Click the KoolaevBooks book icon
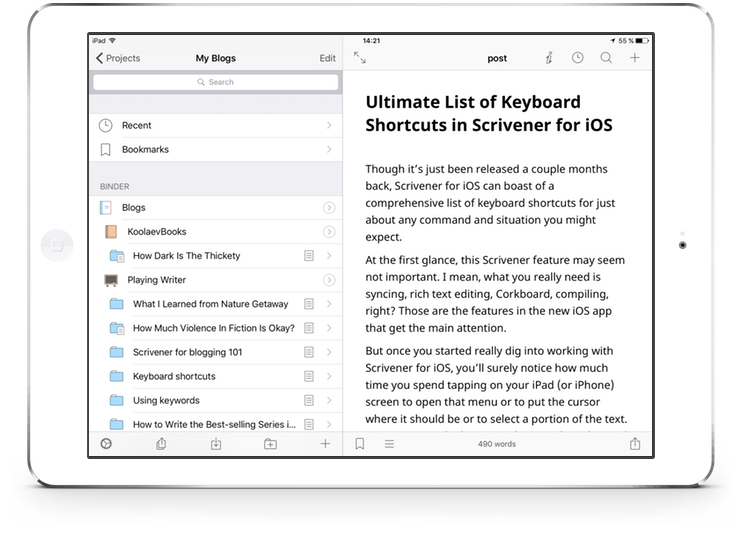742x540 pixels. (111, 232)
